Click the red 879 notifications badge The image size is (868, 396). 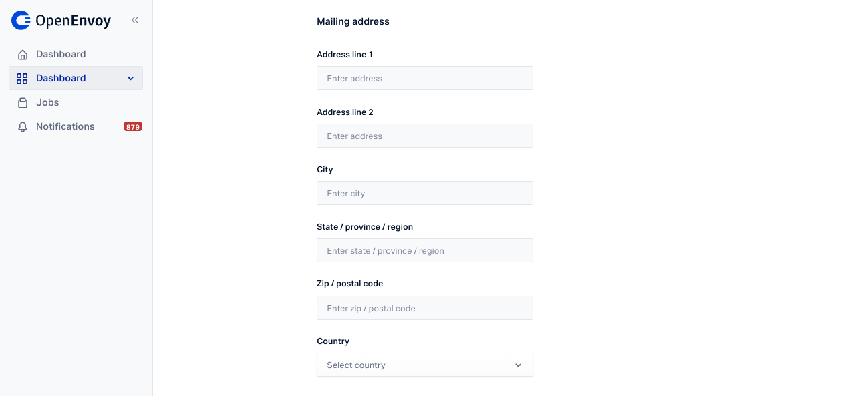coord(133,126)
